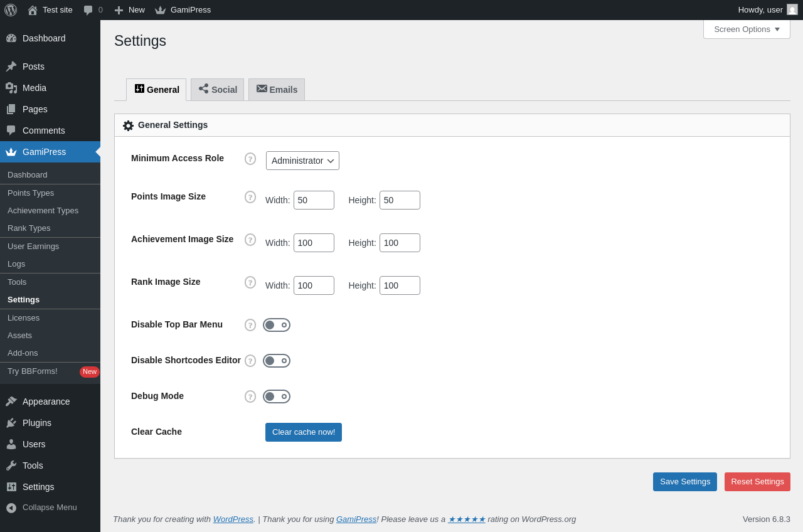803x532 pixels.
Task: Toggle the Disable Top Bar Menu switch
Action: pos(277,325)
